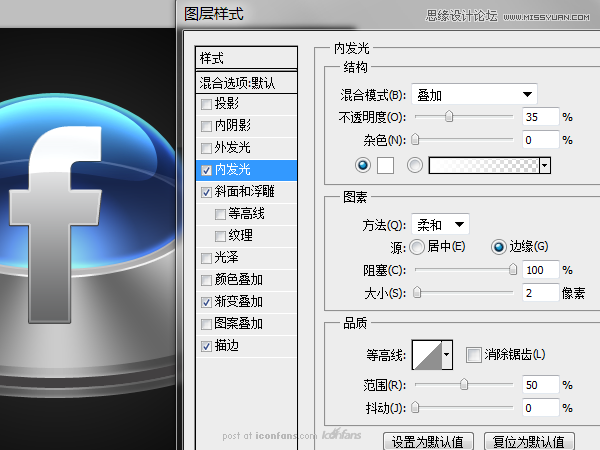
Task: Open the 混合模式 blend mode dropdown
Action: point(474,94)
